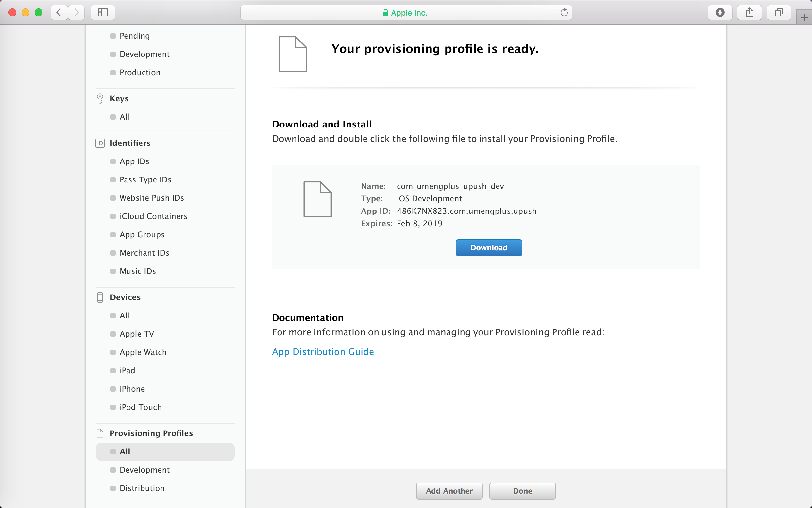Show Apple Watch devices
The width and height of the screenshot is (812, 508).
pos(143,352)
